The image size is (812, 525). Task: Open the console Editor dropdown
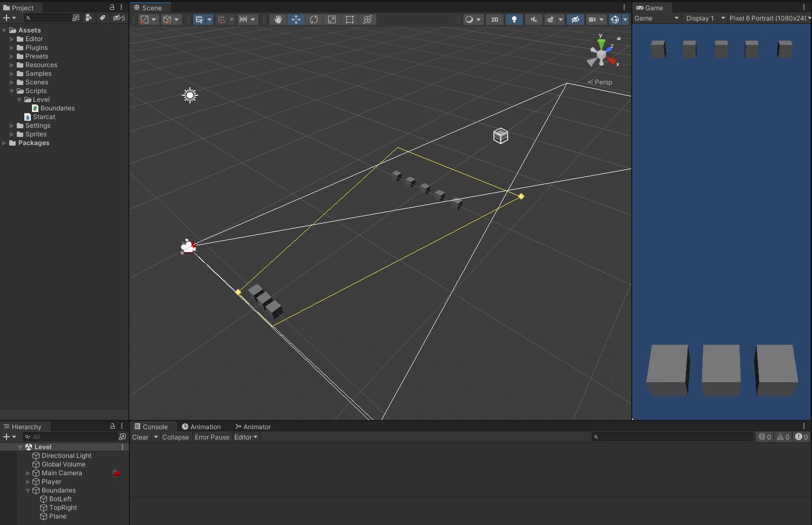click(x=246, y=437)
